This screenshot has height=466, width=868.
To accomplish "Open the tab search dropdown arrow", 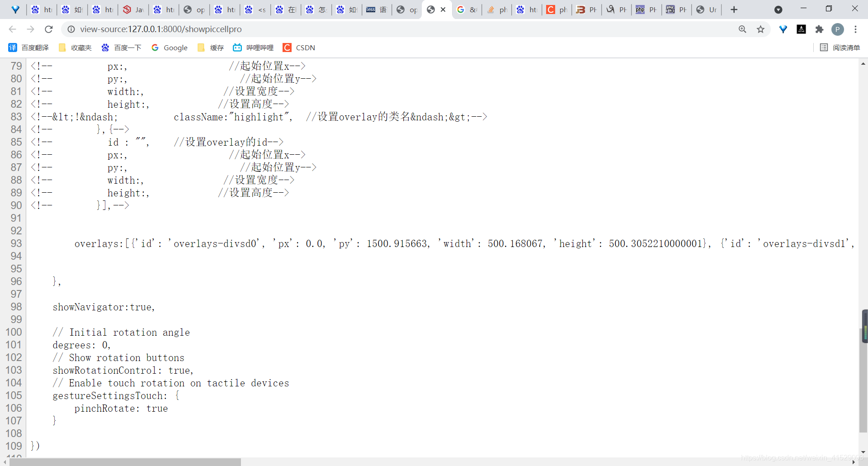I will tap(778, 10).
